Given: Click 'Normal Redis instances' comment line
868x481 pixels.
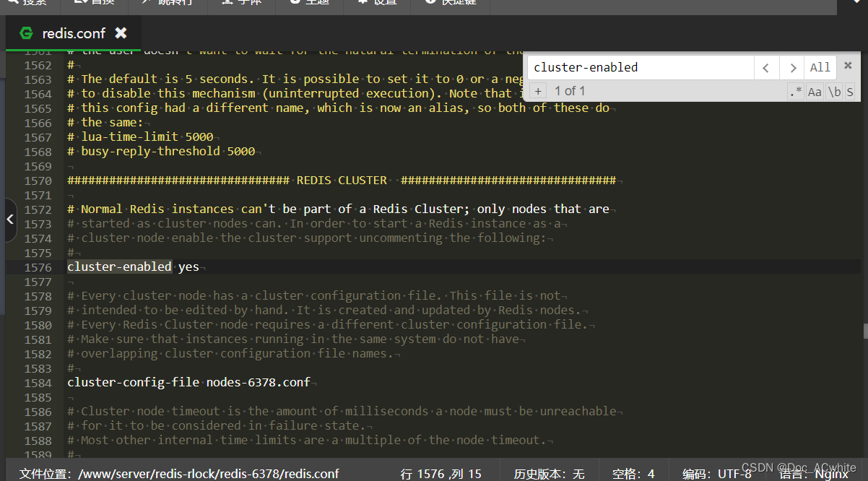Looking at the screenshot, I should tap(338, 209).
